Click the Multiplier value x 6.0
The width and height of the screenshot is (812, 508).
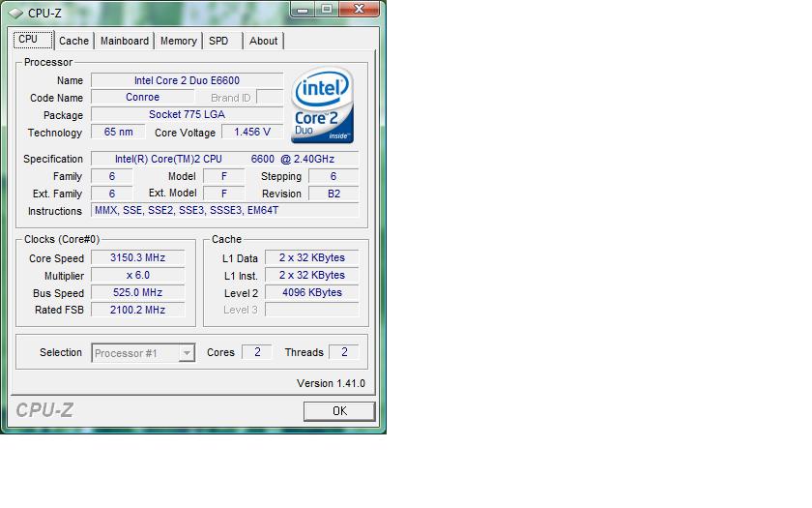[x=137, y=275]
